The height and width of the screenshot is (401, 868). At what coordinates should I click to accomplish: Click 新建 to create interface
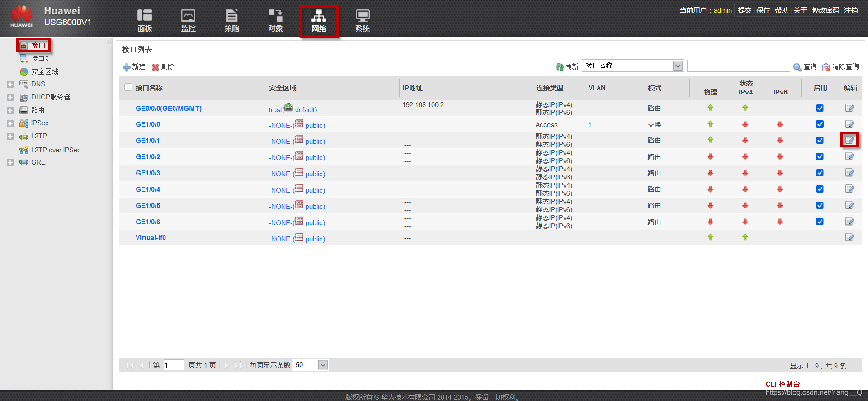tap(134, 67)
